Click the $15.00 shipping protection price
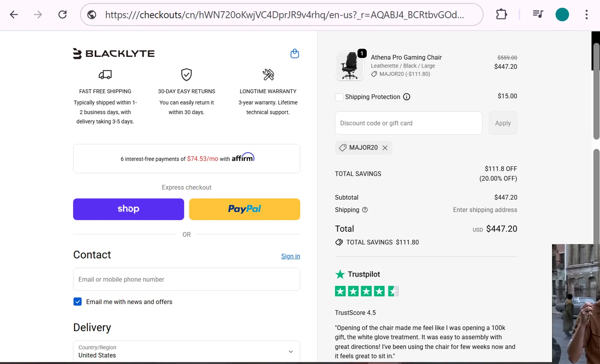This screenshot has height=364, width=600. click(x=507, y=96)
